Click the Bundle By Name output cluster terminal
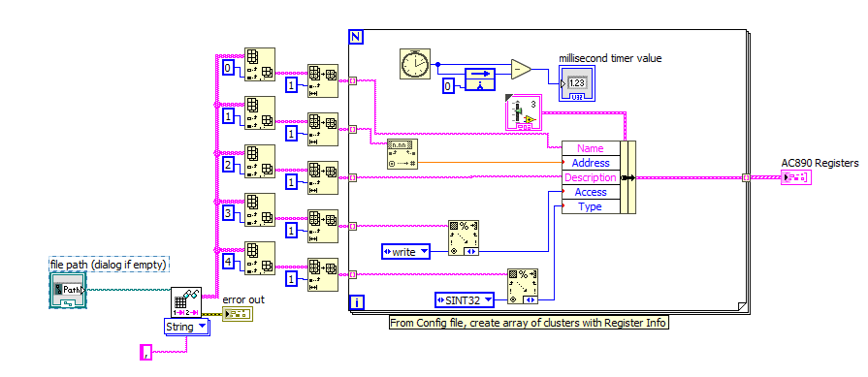 628,177
